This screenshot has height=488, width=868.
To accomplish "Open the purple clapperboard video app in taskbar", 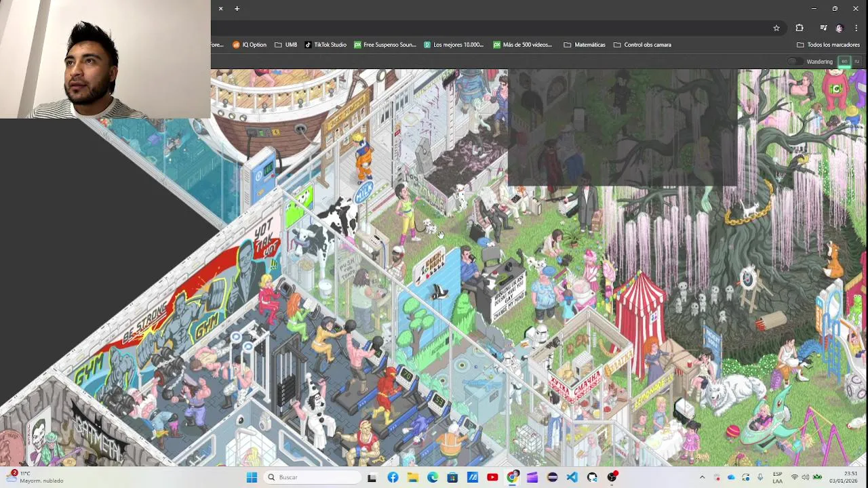I will pyautogui.click(x=532, y=477).
